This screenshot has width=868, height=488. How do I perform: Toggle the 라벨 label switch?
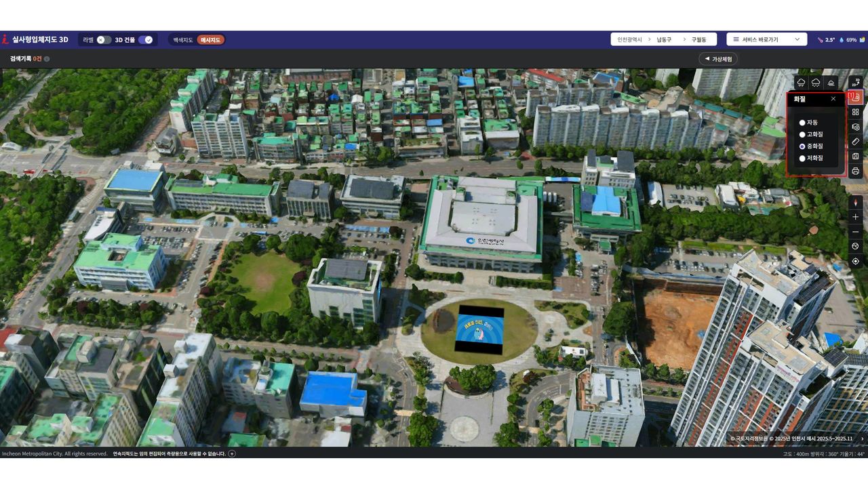click(103, 40)
